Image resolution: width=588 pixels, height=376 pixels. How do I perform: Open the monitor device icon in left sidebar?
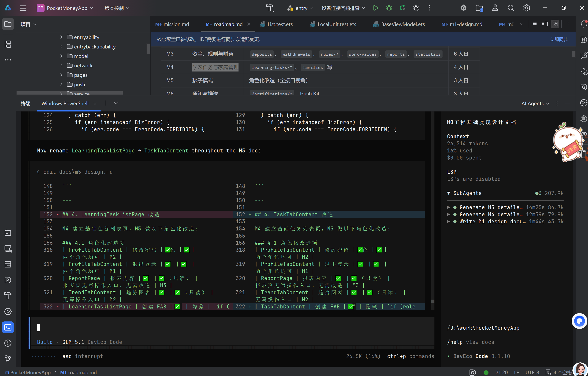pyautogui.click(x=8, y=249)
